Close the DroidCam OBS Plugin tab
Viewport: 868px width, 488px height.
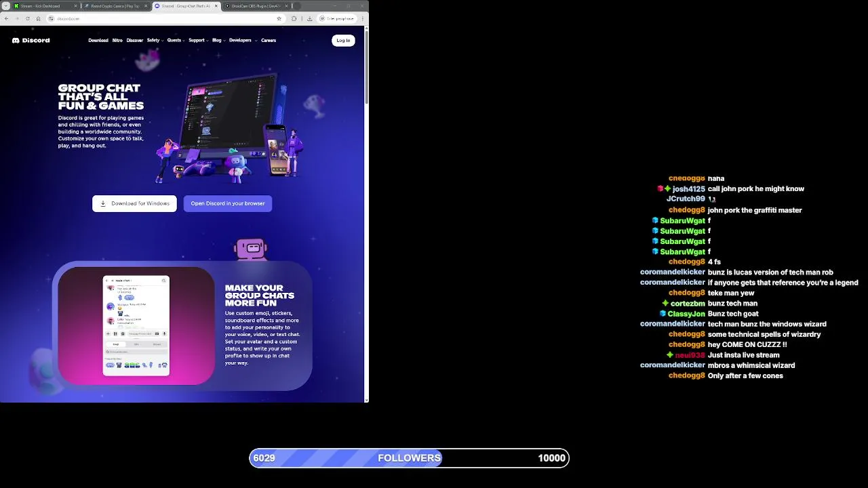point(287,6)
